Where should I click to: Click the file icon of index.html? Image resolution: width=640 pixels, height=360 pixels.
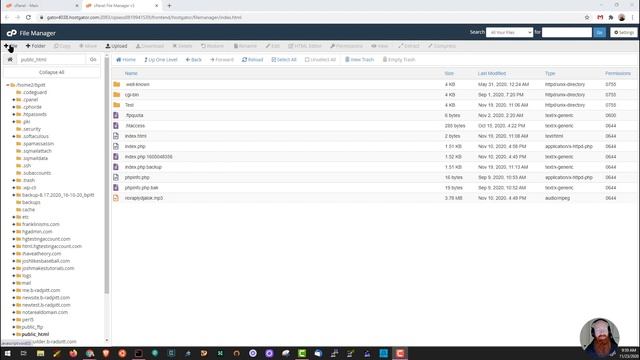116,136
